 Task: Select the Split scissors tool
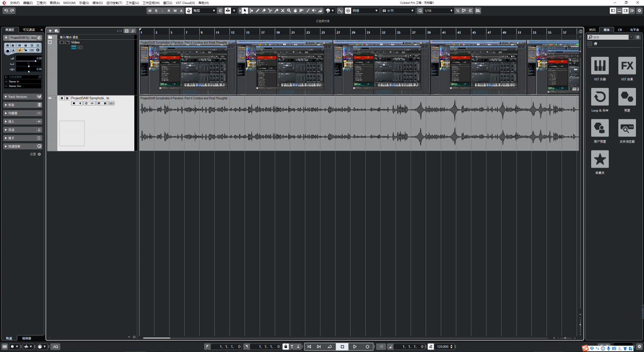click(x=270, y=11)
